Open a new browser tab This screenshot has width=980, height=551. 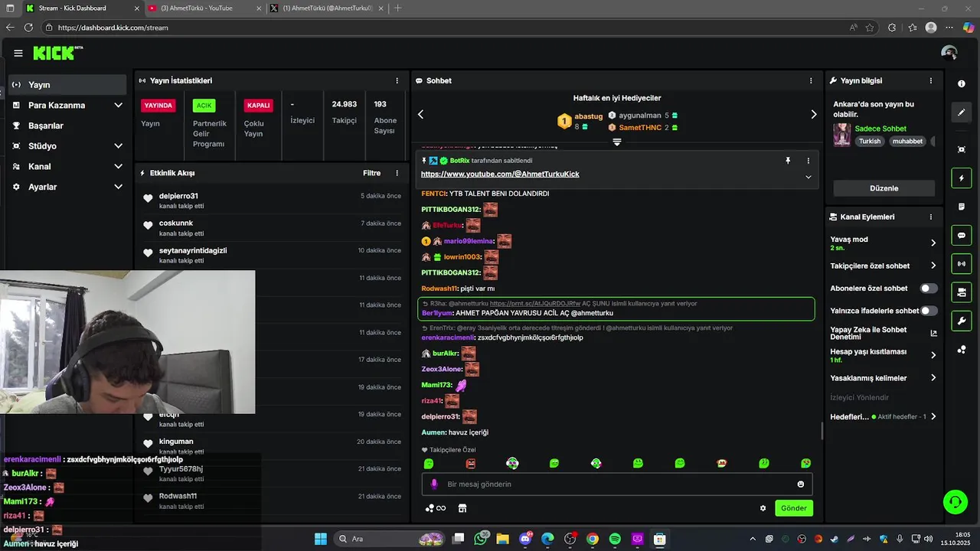[397, 8]
